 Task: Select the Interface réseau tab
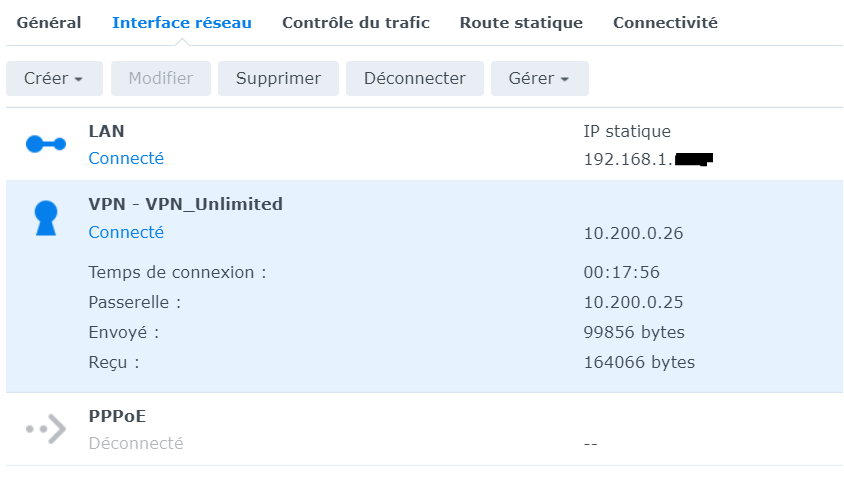[x=182, y=23]
